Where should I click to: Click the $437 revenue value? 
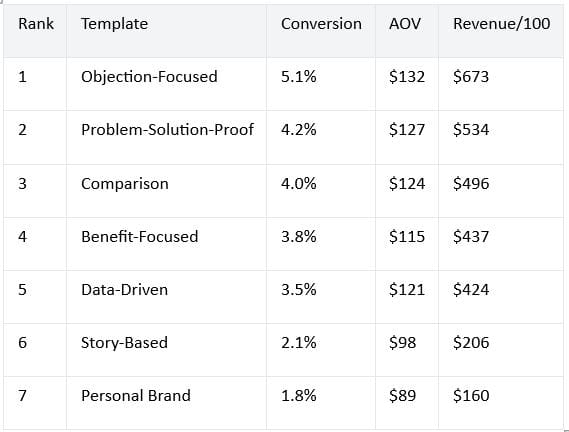[471, 237]
